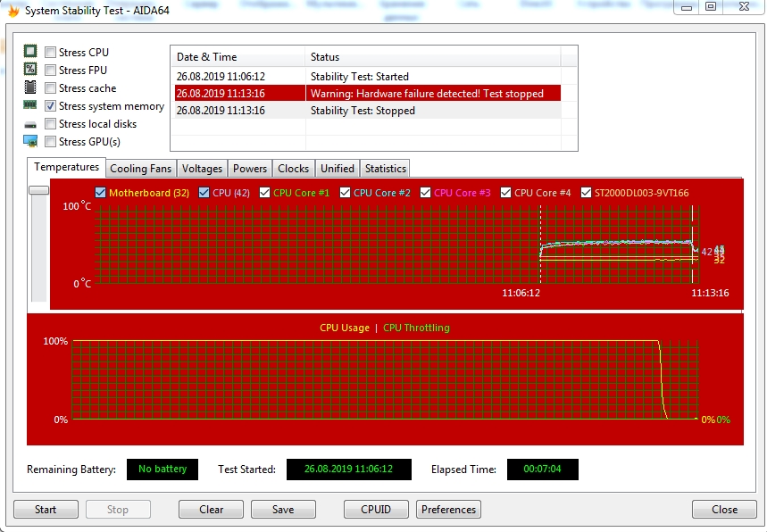Click the 'No battery' status field
This screenshot has width=767, height=532.
click(x=163, y=470)
